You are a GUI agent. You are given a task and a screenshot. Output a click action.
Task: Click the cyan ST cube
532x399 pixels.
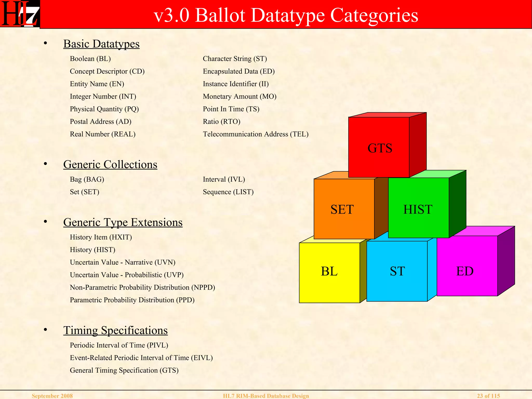click(397, 271)
